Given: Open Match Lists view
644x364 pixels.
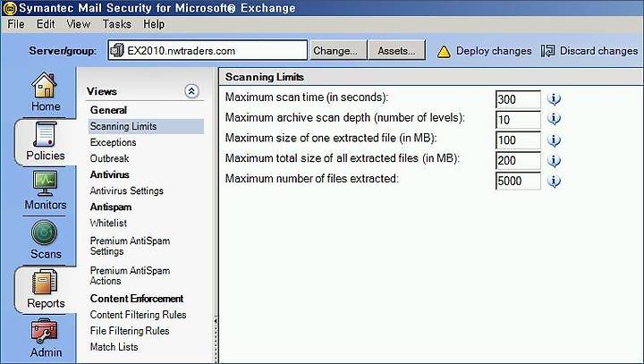Looking at the screenshot, I should coord(114,347).
